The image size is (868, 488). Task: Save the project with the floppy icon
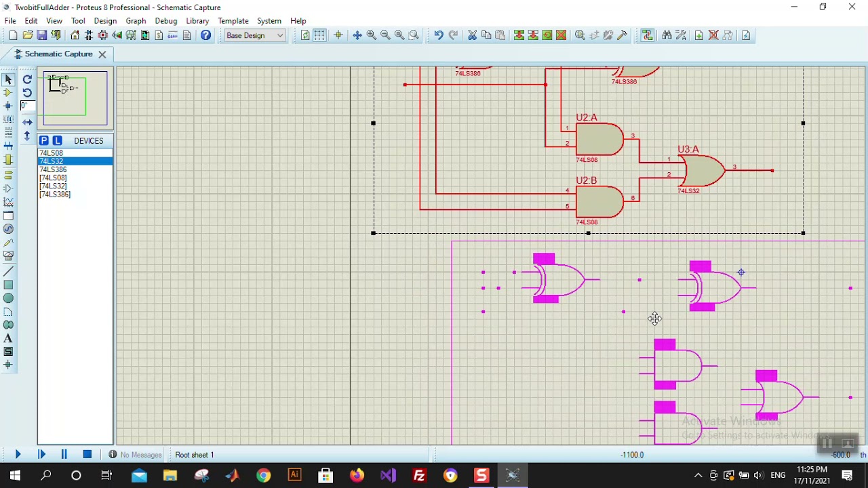42,35
